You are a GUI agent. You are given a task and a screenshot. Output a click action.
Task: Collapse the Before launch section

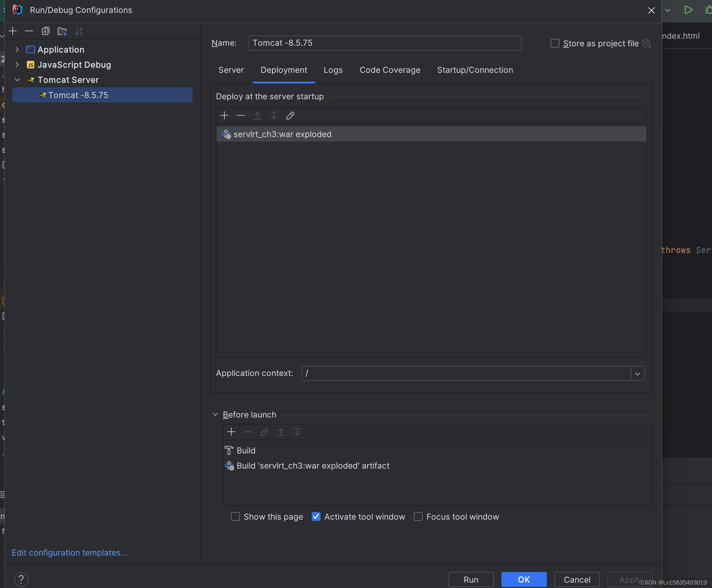click(215, 415)
